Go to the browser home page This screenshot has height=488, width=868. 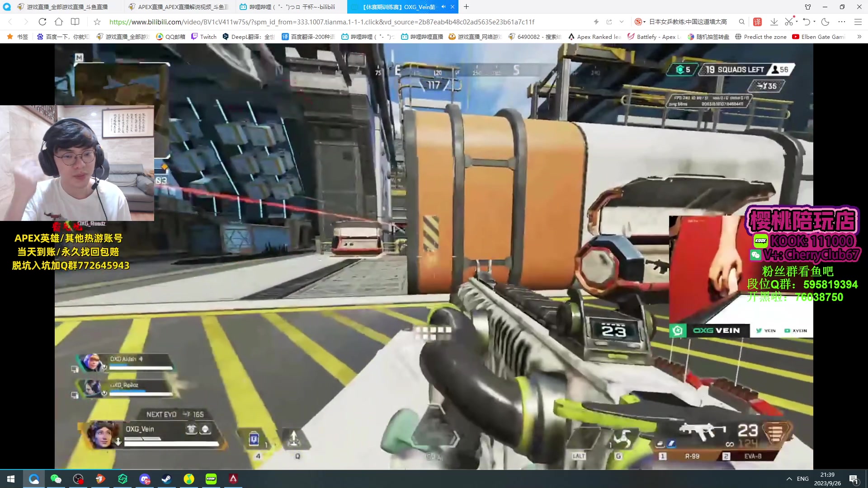[59, 22]
